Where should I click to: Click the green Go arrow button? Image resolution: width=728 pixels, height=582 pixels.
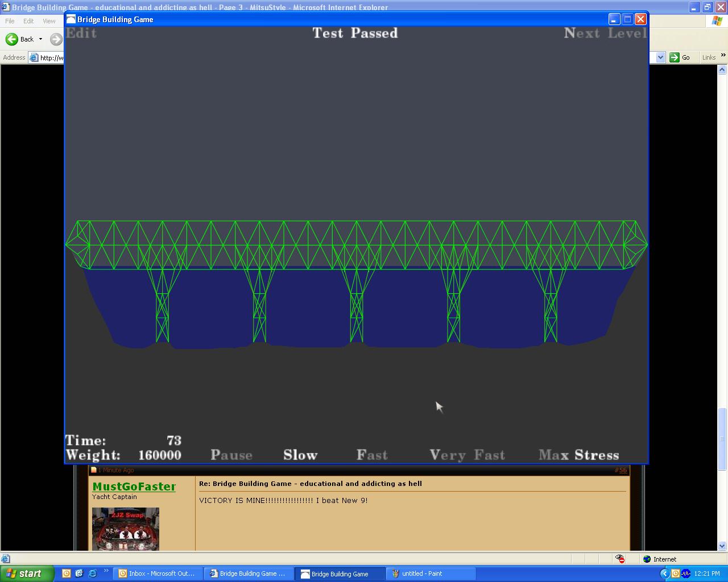click(x=675, y=57)
